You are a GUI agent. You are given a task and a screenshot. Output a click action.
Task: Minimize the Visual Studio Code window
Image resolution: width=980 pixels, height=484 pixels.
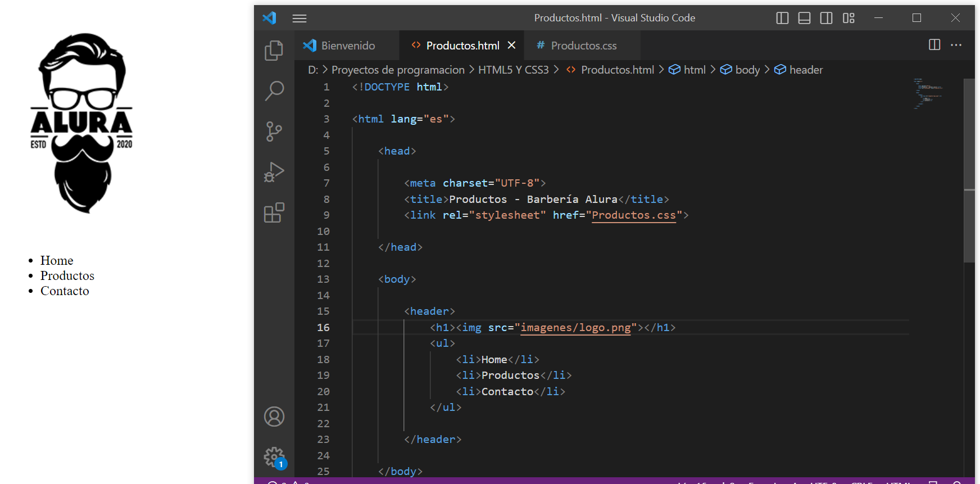(878, 18)
